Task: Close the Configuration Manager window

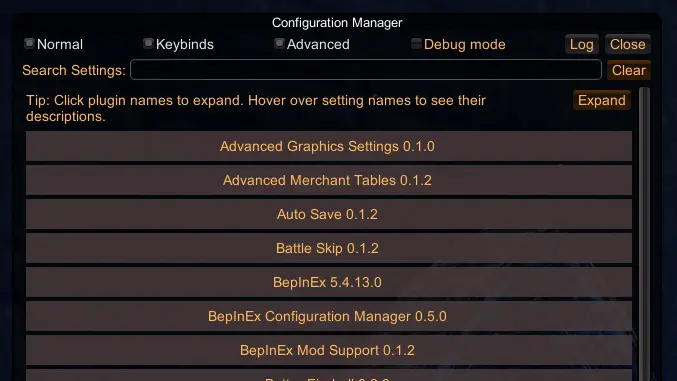Action: pos(627,44)
